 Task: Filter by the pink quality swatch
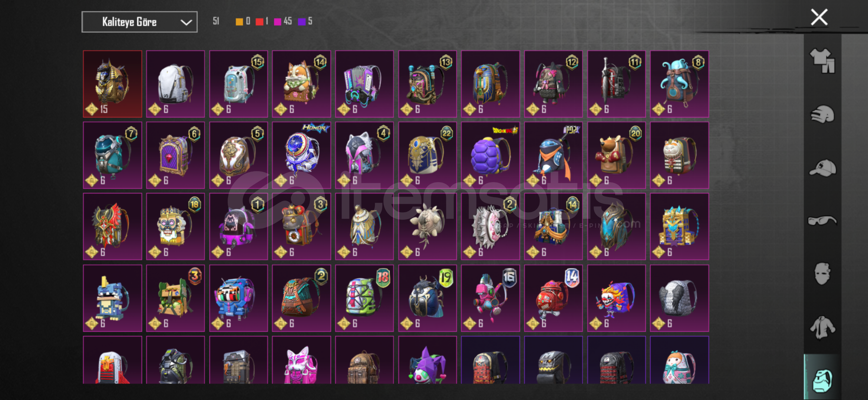277,21
